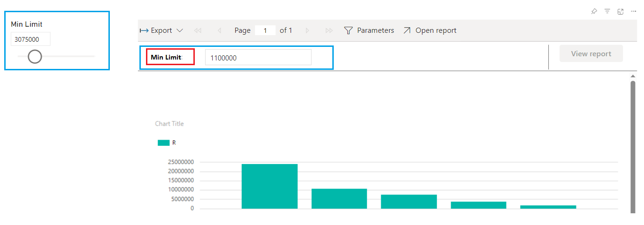Click the 'of 1' page count text
This screenshot has width=644, height=225.
286,30
